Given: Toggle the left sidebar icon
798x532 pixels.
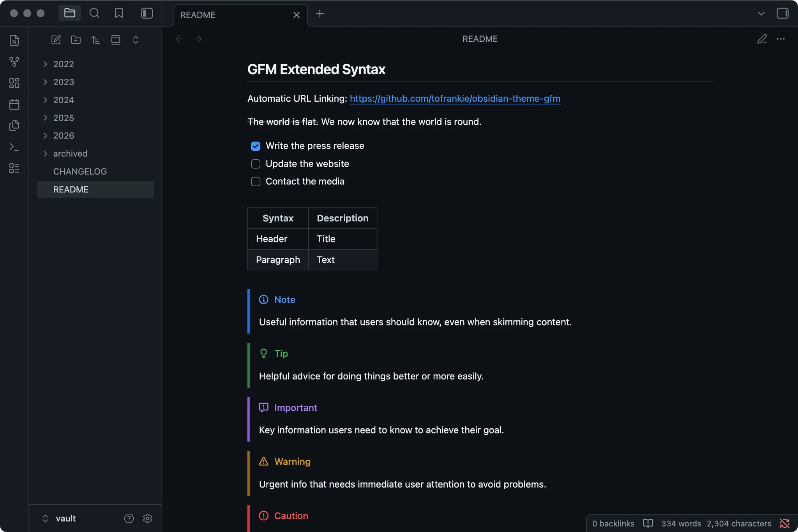Looking at the screenshot, I should tap(147, 13).
